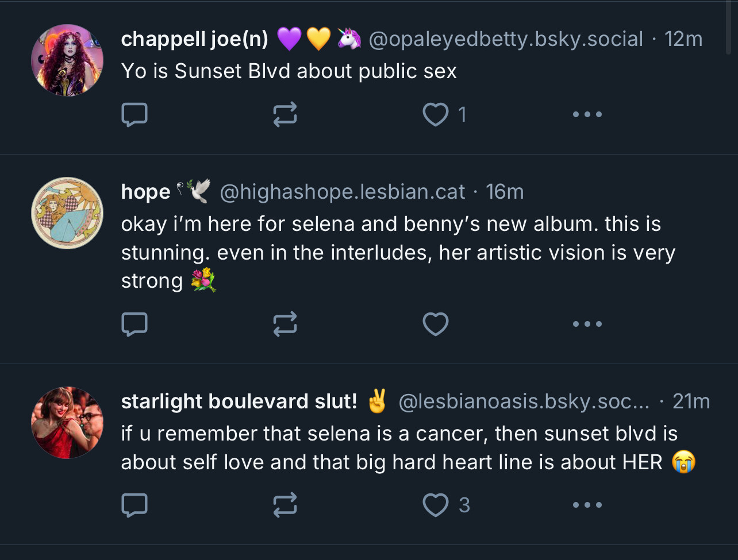The image size is (738, 560).
Task: Open more options on chappell joe(n)'s post
Action: coord(587,114)
